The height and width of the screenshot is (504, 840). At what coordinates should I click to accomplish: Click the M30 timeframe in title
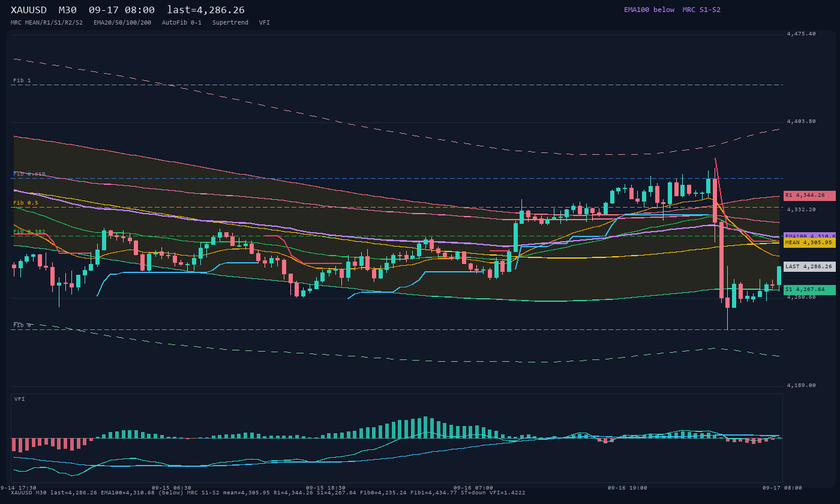coord(67,10)
